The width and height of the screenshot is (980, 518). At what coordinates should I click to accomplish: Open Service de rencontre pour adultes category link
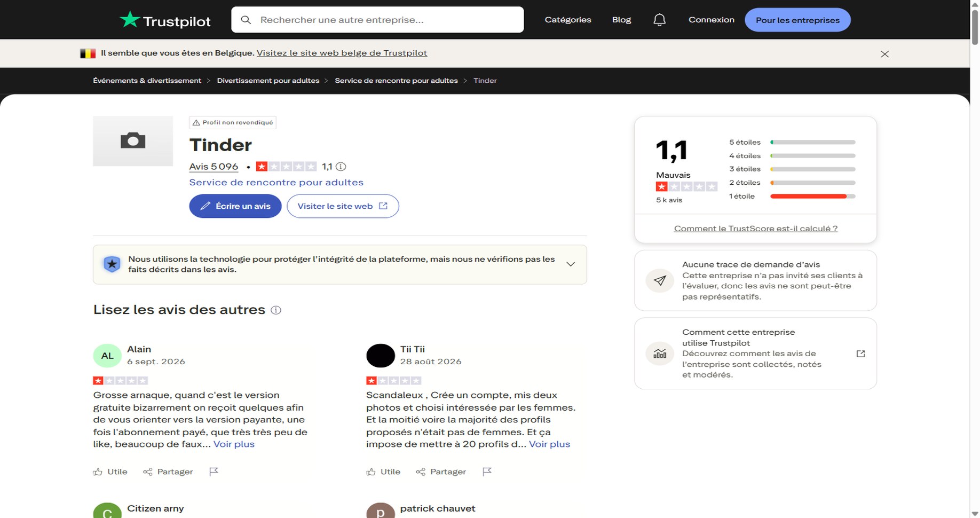276,182
